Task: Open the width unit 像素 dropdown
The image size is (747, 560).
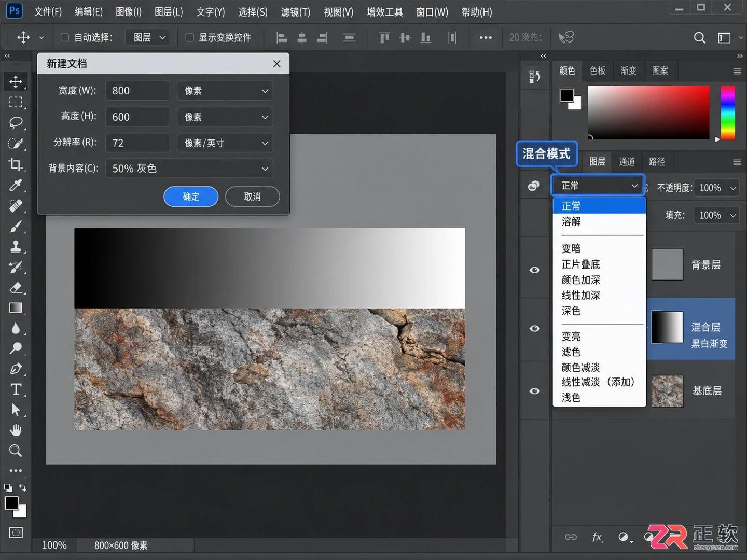Action: [225, 91]
